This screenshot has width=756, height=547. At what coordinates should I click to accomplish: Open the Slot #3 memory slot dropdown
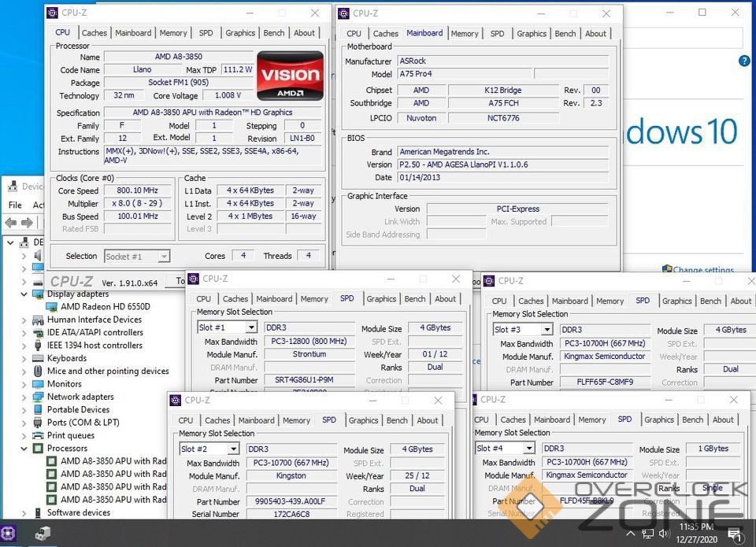(547, 330)
